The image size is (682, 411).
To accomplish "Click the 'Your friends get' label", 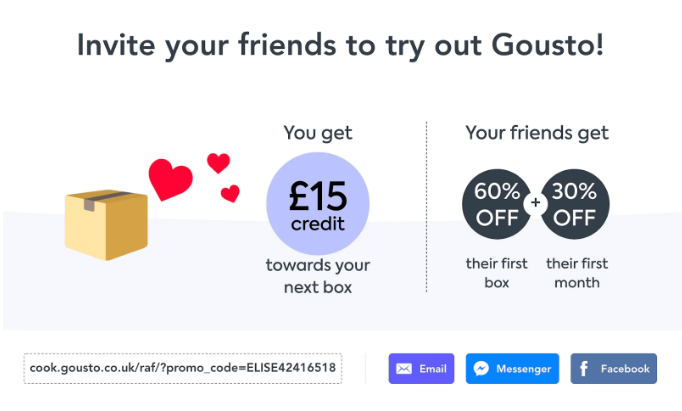I will point(537,132).
